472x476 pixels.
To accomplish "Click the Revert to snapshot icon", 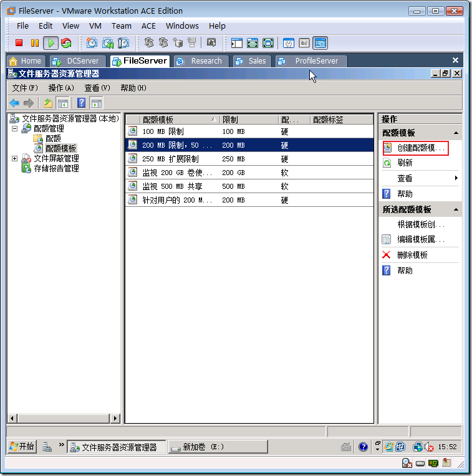I will (108, 43).
